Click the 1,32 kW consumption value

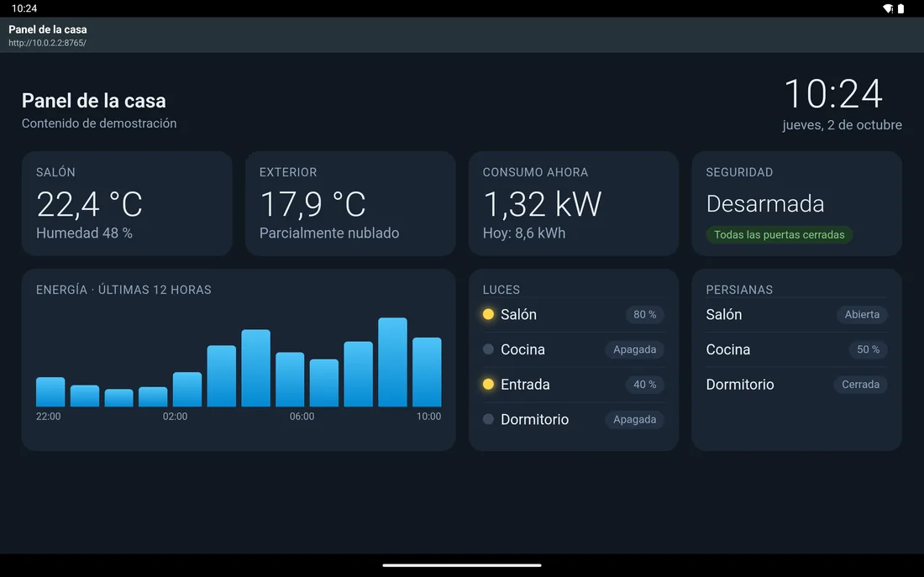point(542,204)
